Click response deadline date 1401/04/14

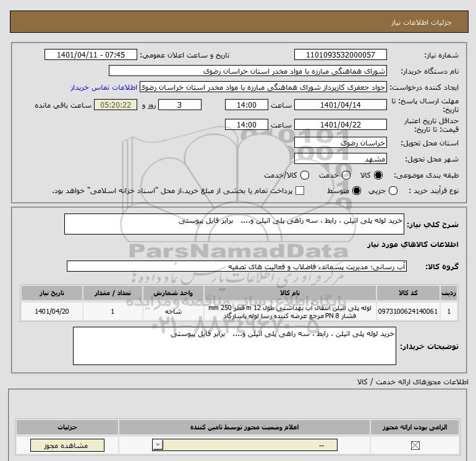[x=340, y=105]
